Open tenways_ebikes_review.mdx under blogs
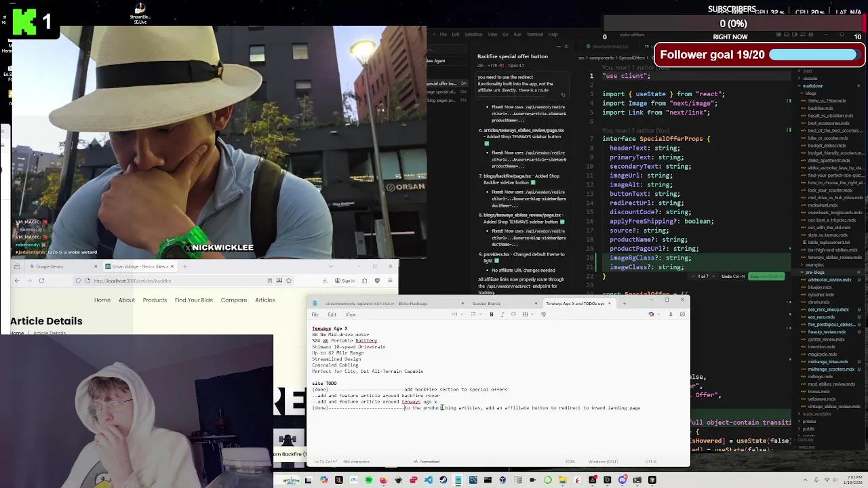The width and height of the screenshot is (868, 488). (x=835, y=258)
